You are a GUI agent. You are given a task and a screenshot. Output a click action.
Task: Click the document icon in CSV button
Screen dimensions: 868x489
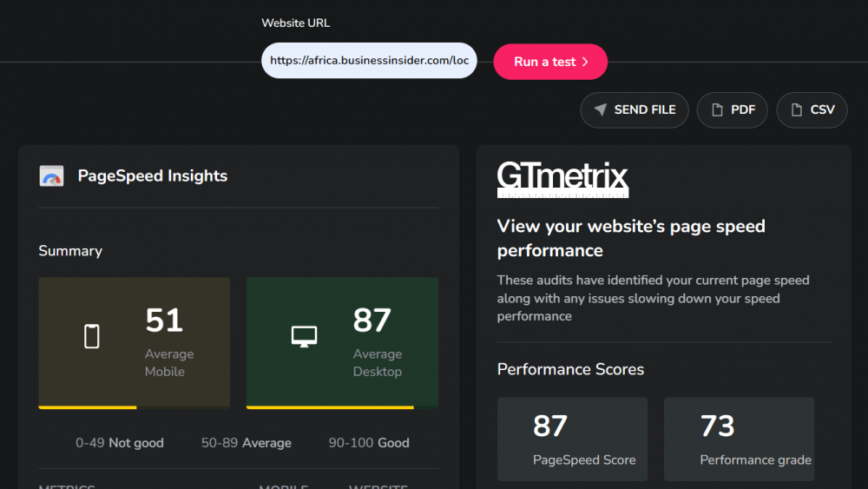coord(797,109)
